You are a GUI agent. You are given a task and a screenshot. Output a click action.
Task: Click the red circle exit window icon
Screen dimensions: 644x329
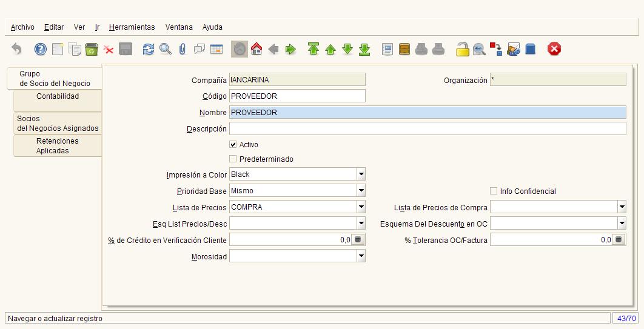coord(554,49)
